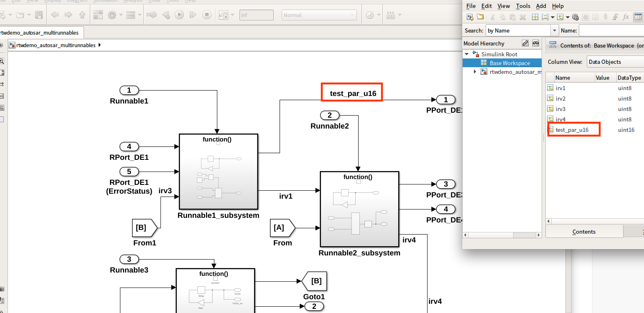Click the Build Model icon in Simulink toolbar
Viewport: 644px width, 313px height.
tap(391, 15)
